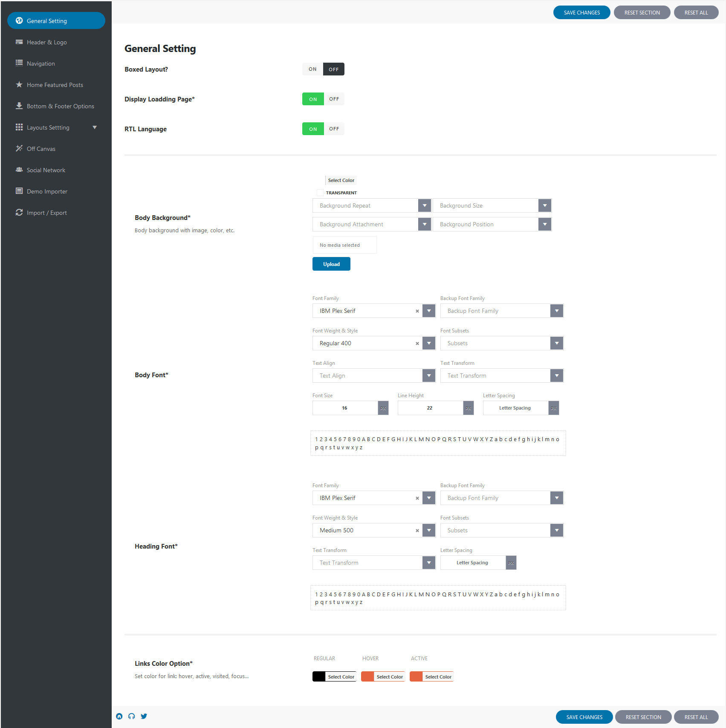Screen dimensions: 726x728
Task: Click the Upload button
Action: pos(331,264)
